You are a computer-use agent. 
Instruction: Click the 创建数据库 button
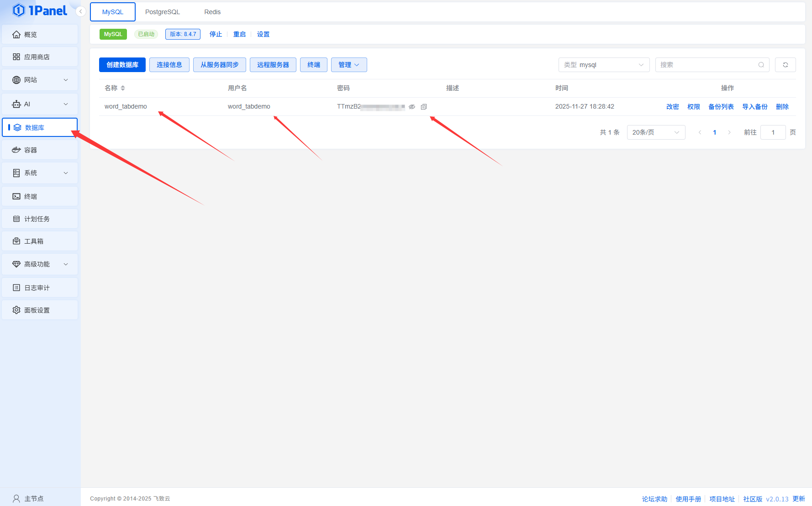tap(122, 65)
